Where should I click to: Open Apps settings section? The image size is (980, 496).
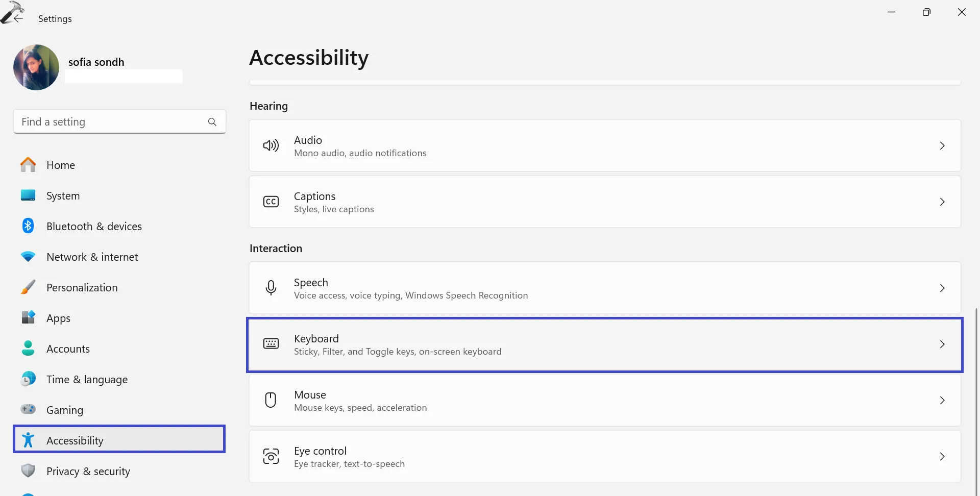click(58, 318)
